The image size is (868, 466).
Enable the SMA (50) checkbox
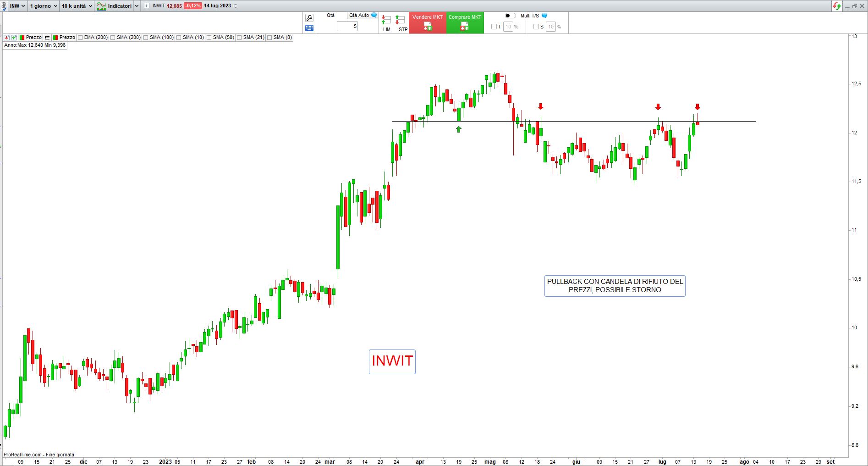[x=209, y=38]
